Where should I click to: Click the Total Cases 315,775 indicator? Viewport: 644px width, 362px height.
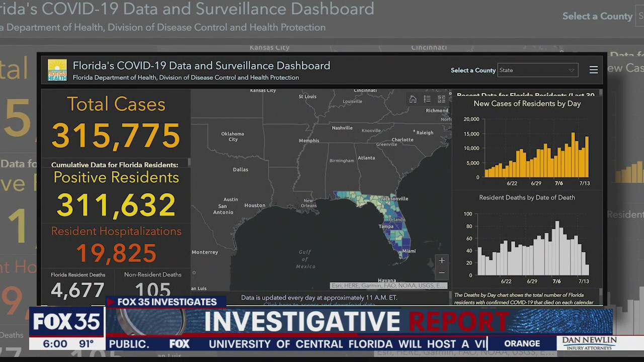point(116,135)
